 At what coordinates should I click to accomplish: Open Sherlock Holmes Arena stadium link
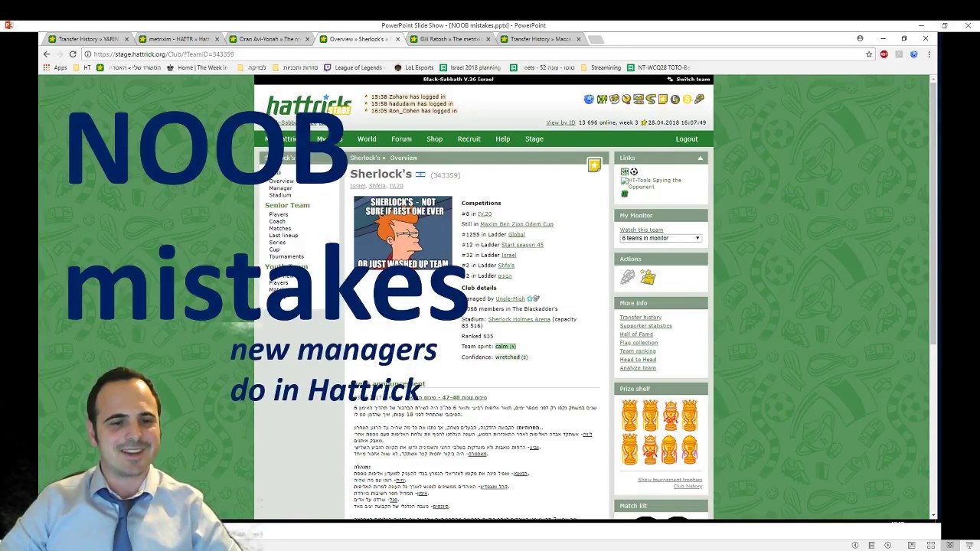[x=519, y=319]
